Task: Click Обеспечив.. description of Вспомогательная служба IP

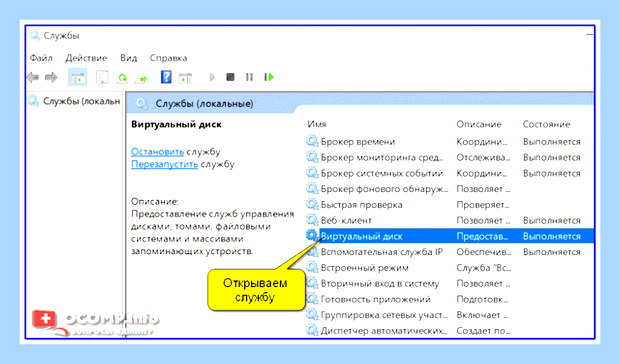Action: (484, 252)
